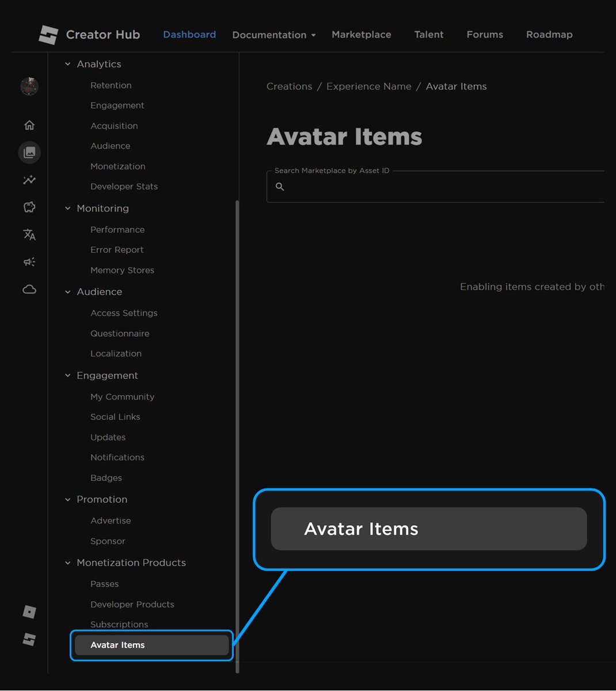Select Engagement under Analytics
Viewport: 616px width, 691px height.
point(117,105)
